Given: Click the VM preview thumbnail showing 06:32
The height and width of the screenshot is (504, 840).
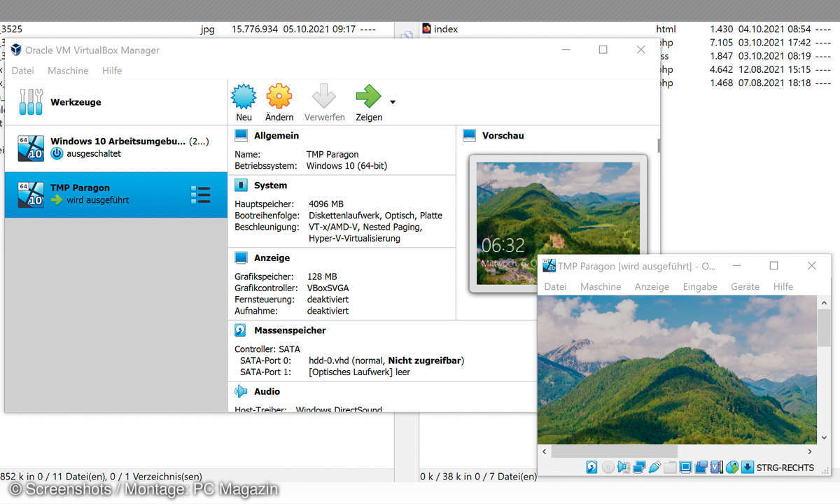Looking at the screenshot, I should (x=558, y=223).
